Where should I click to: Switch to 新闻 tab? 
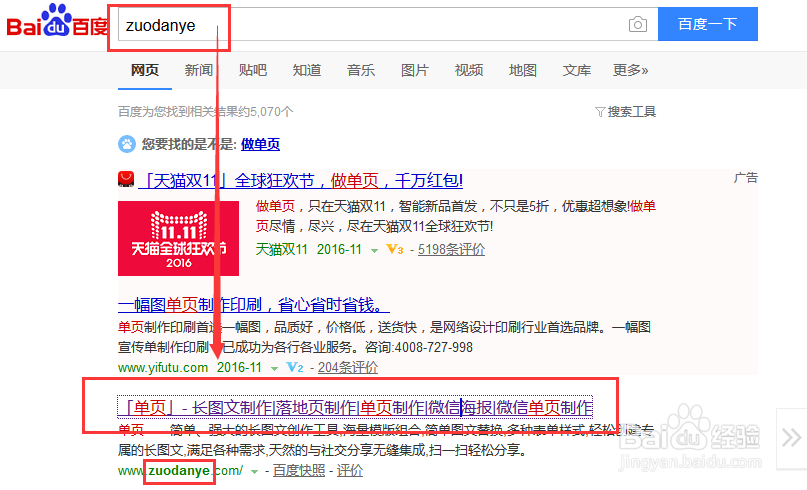(199, 70)
